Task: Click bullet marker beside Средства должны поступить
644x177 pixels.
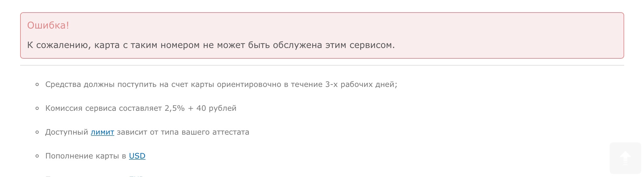Action: click(x=37, y=85)
